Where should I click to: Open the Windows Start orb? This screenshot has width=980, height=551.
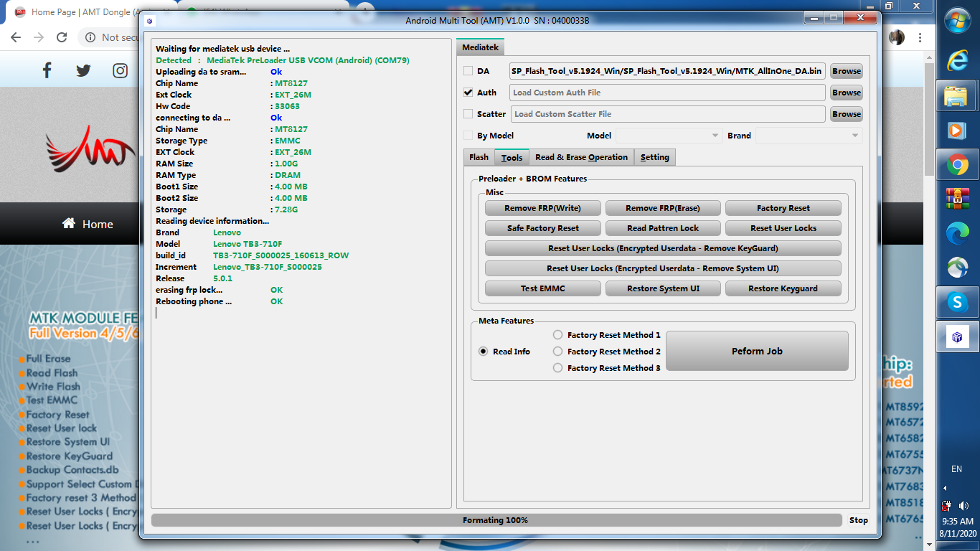[x=958, y=19]
